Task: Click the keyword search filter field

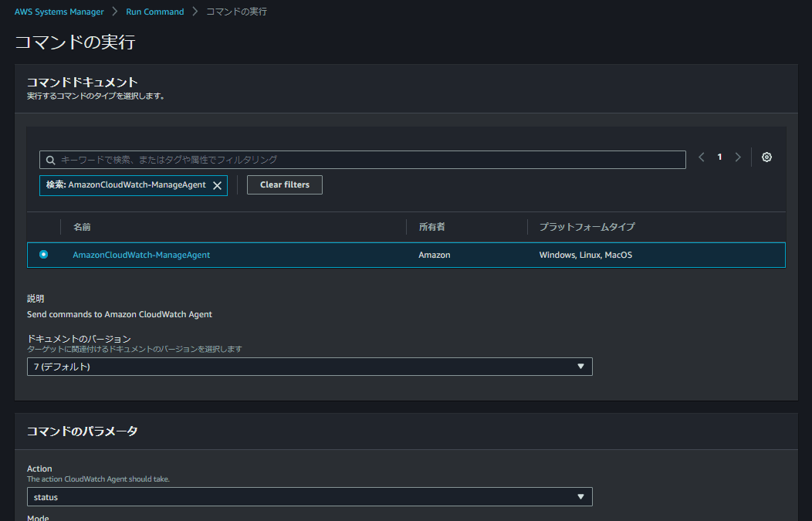Action: coord(363,160)
